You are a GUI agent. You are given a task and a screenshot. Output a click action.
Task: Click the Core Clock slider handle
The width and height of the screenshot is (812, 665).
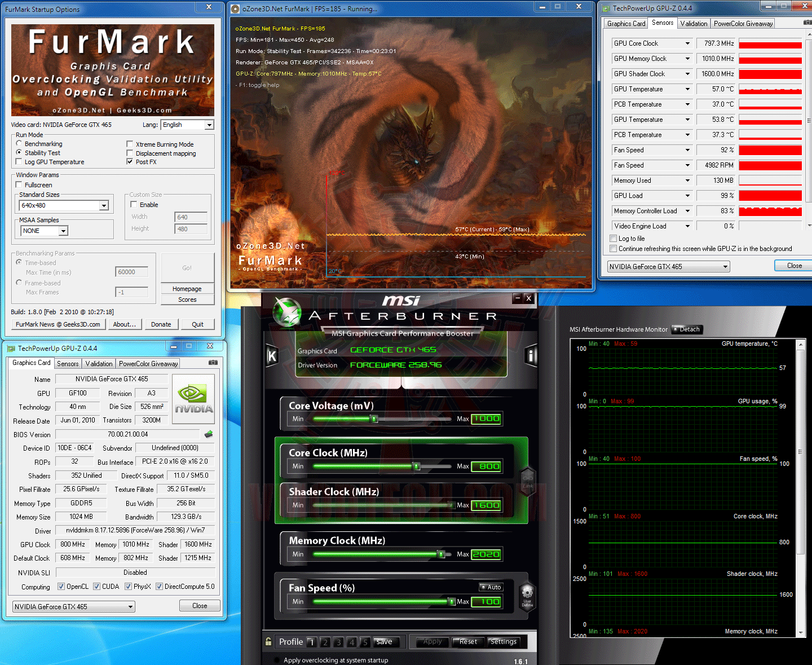coord(417,466)
